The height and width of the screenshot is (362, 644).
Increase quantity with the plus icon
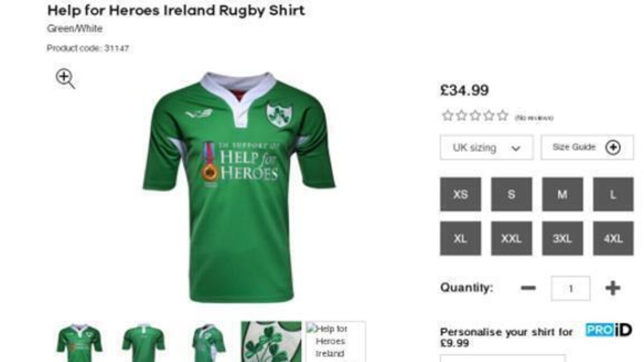(x=613, y=288)
